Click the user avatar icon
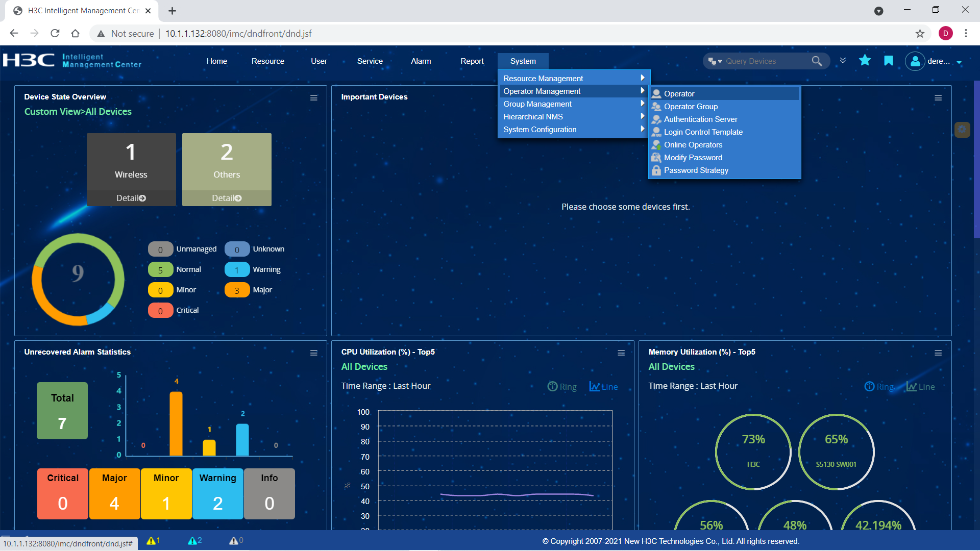The image size is (980, 551). point(915,61)
